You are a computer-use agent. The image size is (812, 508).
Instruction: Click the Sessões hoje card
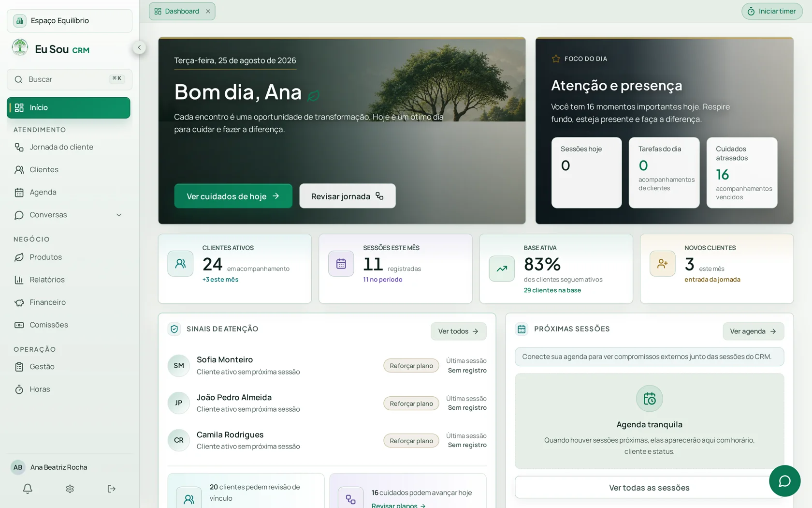point(586,173)
